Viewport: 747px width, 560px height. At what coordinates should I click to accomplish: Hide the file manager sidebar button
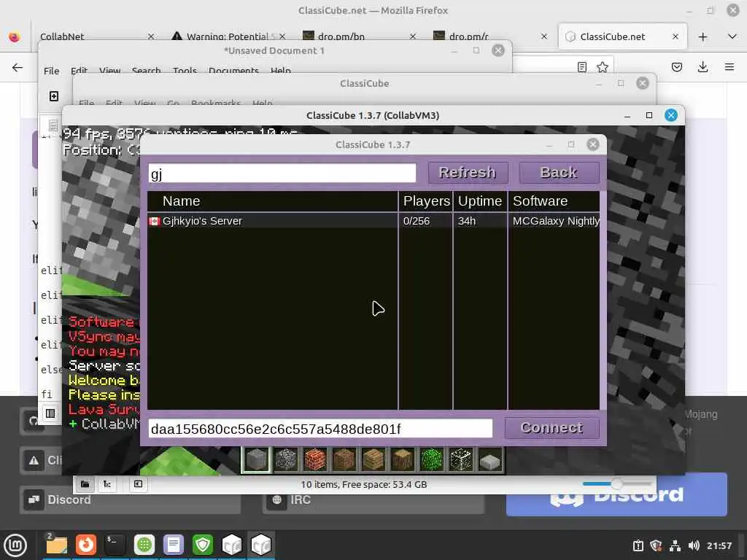point(138,484)
